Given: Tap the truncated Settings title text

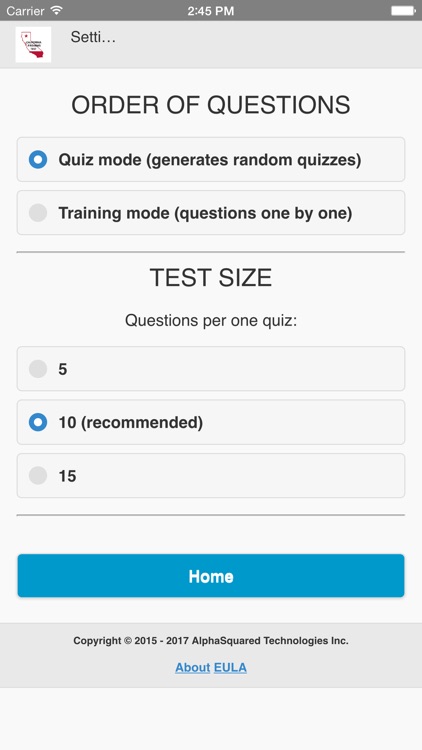Looking at the screenshot, I should [x=93, y=37].
